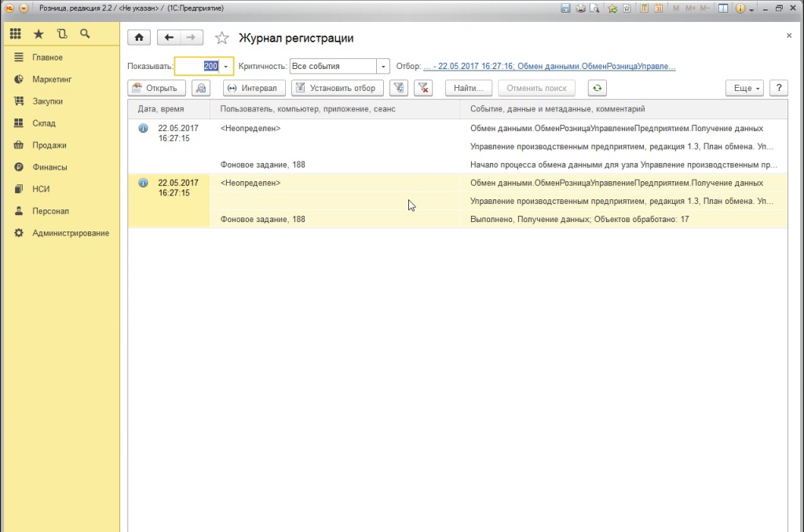Open the current filter link next to Отбор
Viewport: 804px width, 532px height.
[x=550, y=67]
